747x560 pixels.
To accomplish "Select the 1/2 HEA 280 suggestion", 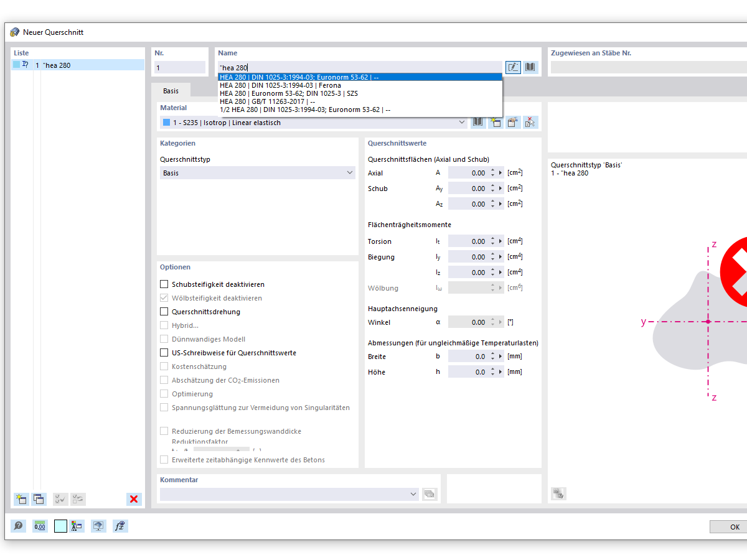I will click(x=359, y=110).
